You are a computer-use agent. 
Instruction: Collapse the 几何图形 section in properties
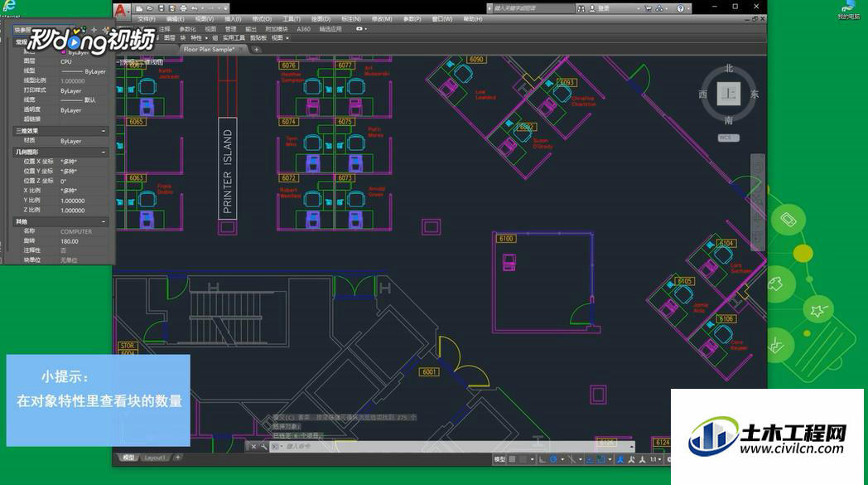[x=103, y=152]
